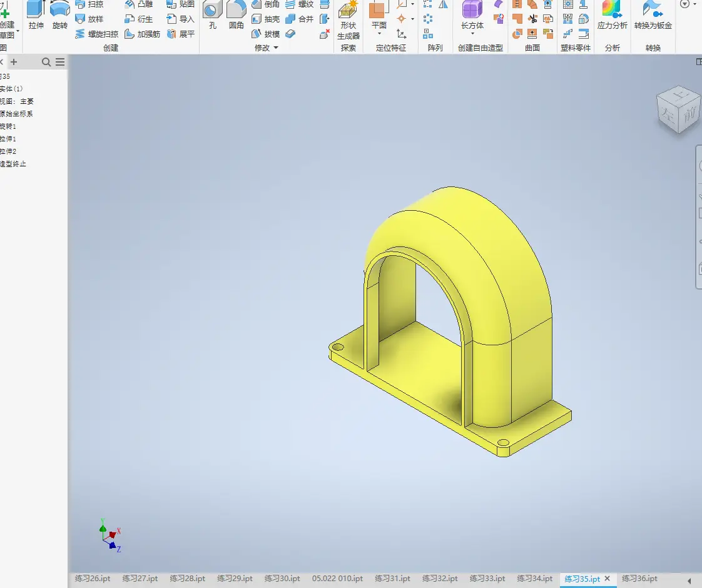
Task: Open the 平面 (Plane) dropdown arrow
Action: [x=379, y=34]
